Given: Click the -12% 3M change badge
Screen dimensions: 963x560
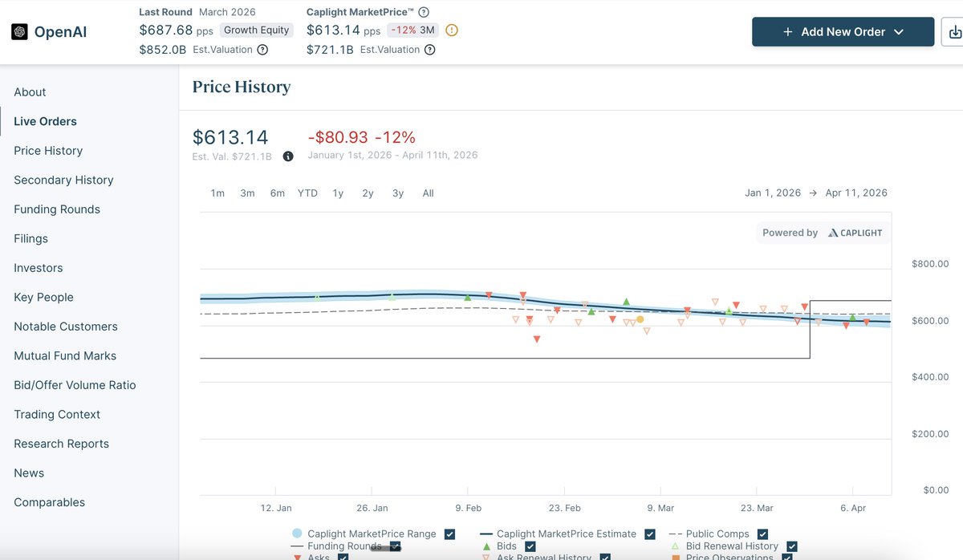Looking at the screenshot, I should point(412,30).
